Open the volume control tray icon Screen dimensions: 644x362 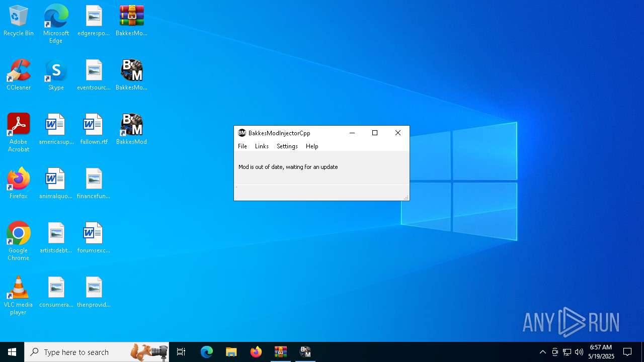coord(579,352)
